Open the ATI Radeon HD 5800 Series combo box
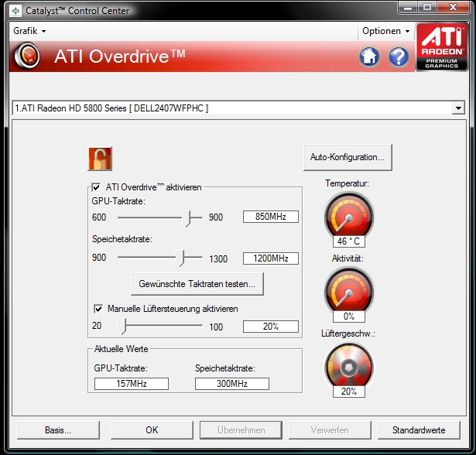The height and width of the screenshot is (455, 476). [238, 108]
